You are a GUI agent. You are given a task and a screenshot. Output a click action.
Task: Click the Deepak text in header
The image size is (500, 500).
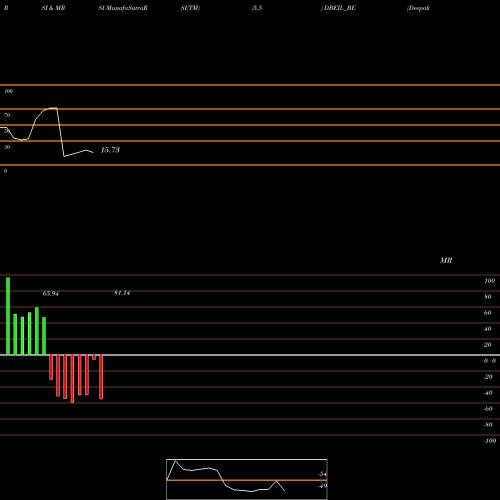(x=419, y=8)
